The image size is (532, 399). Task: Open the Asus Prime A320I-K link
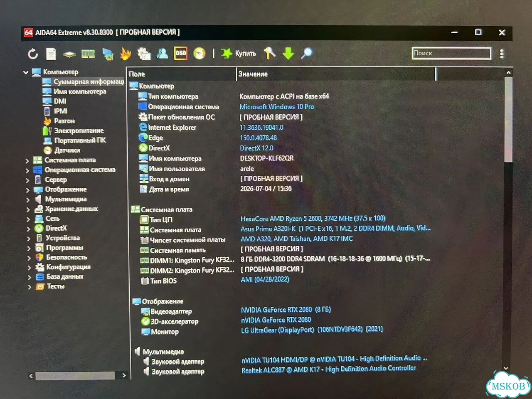point(336,229)
